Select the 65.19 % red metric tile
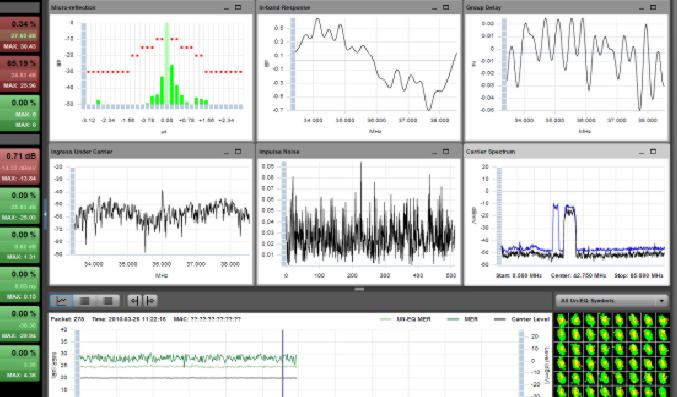 [20, 74]
